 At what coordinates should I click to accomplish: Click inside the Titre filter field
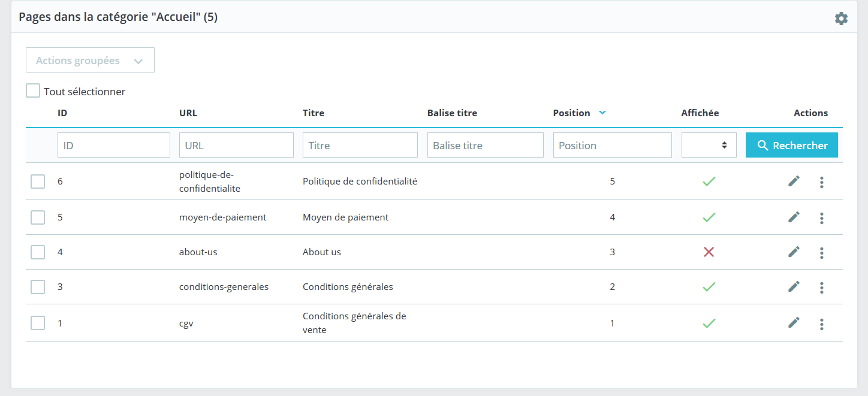[360, 145]
